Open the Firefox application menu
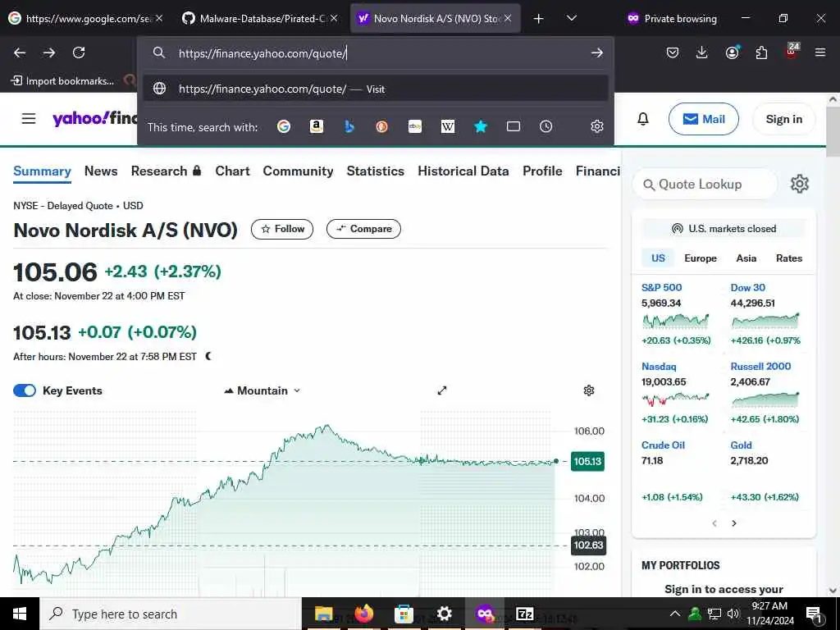Image resolution: width=840 pixels, height=630 pixels. click(819, 52)
